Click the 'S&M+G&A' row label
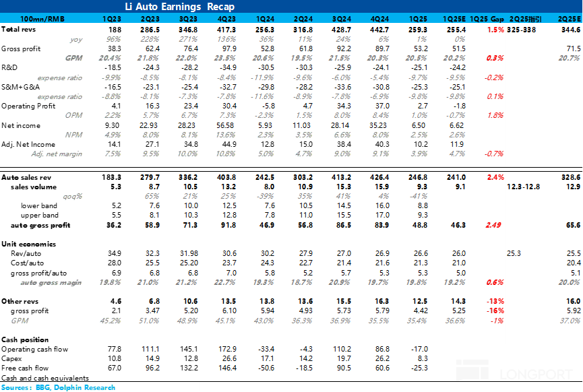 tap(20, 87)
